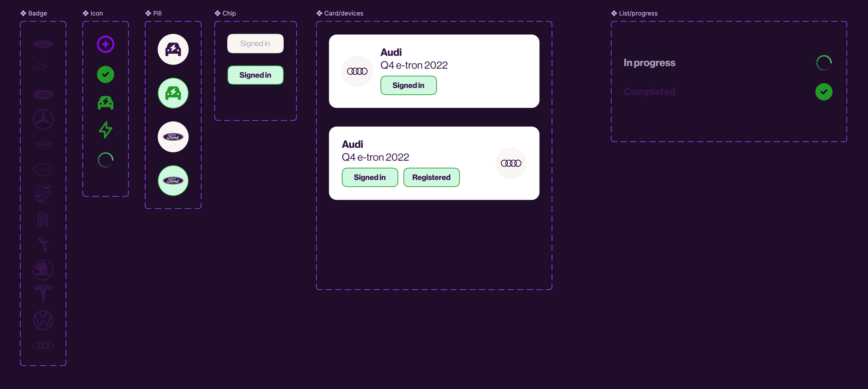Select the green Ford logo pill
Image resolution: width=868 pixels, height=389 pixels.
click(x=173, y=180)
